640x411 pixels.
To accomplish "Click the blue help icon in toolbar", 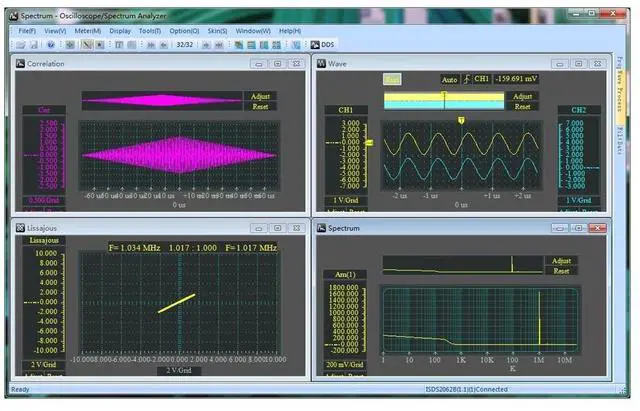I will tap(51, 45).
